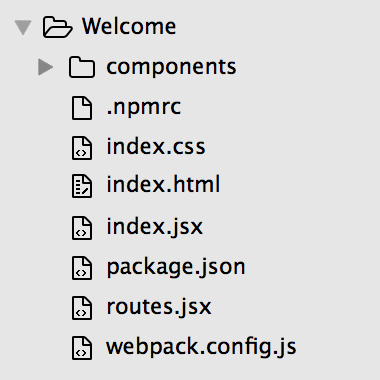
Task: Select the components folder name
Action: [x=171, y=68]
